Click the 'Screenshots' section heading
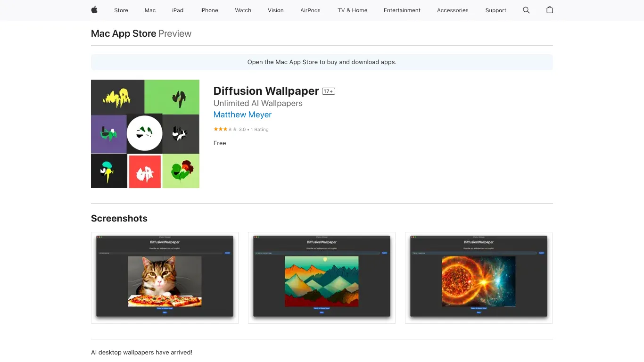Image resolution: width=644 pixels, height=362 pixels. tap(119, 218)
